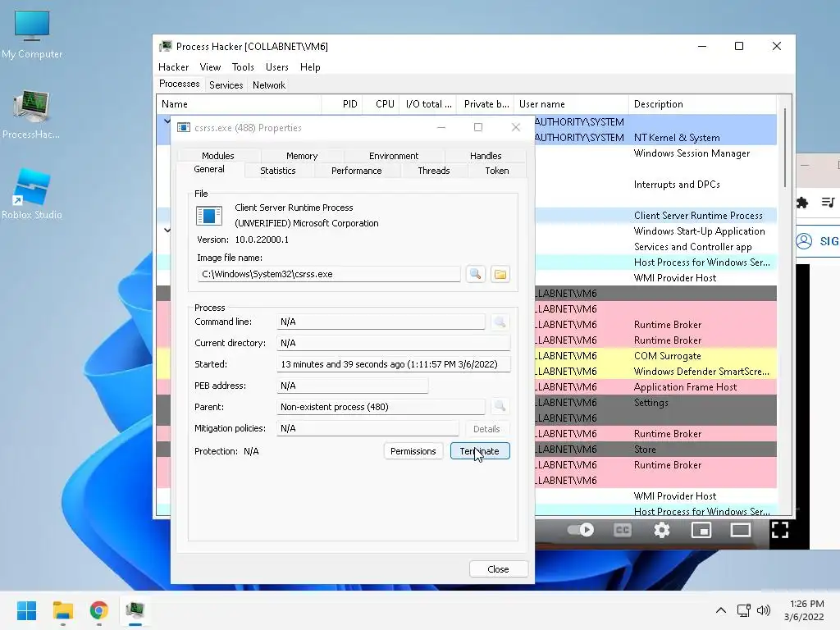The width and height of the screenshot is (840, 630).
Task: Open the Tools menu
Action: [243, 67]
